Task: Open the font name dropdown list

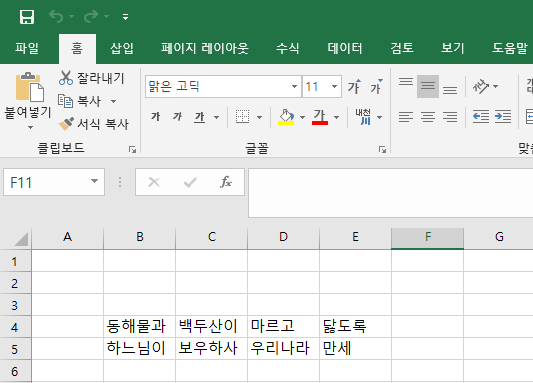Action: (x=294, y=87)
